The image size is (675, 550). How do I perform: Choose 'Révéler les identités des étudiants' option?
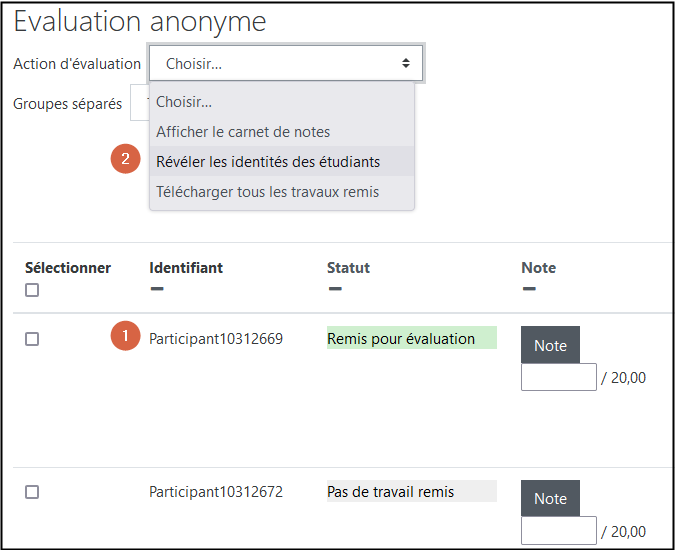click(x=268, y=162)
